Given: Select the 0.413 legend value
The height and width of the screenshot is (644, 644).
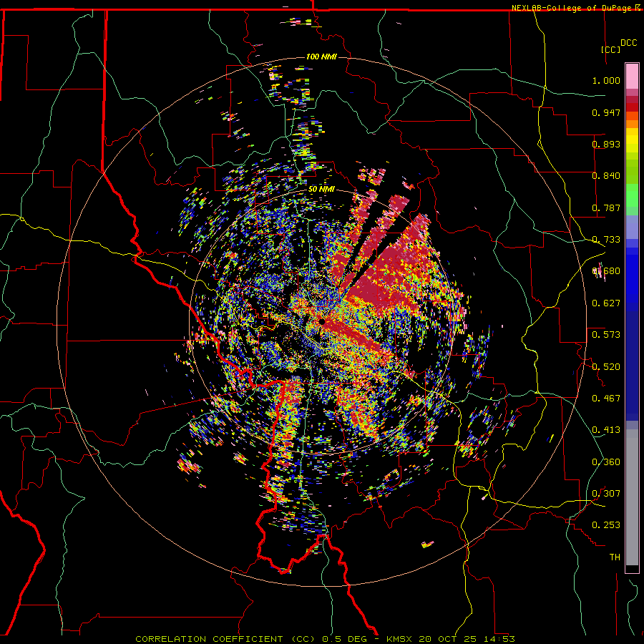Looking at the screenshot, I should click(606, 430).
